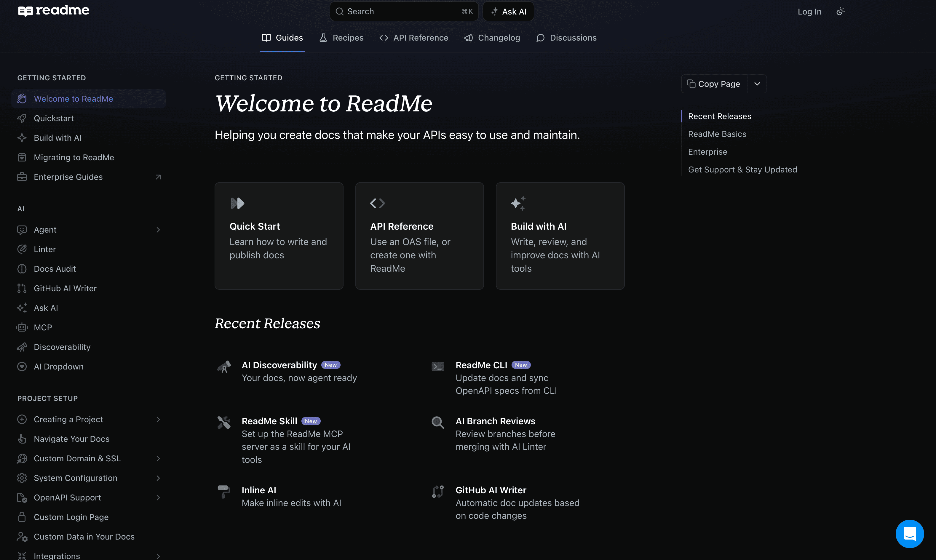
Task: Click the Copy Page button
Action: click(715, 84)
